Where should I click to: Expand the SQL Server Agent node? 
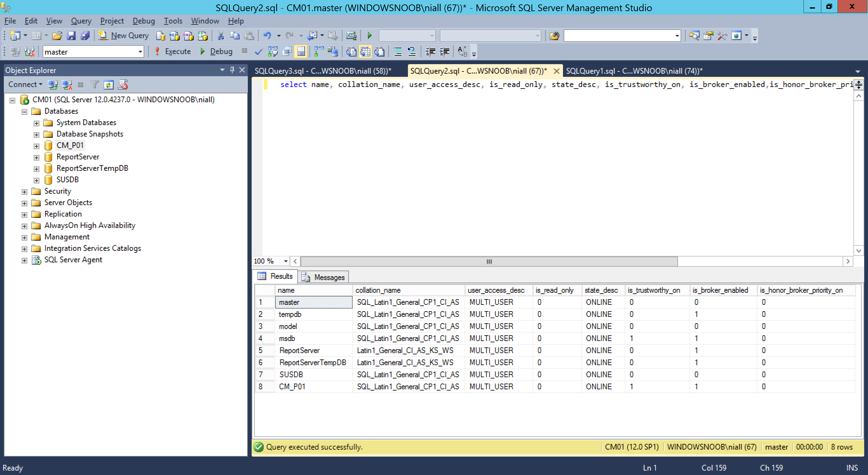[x=24, y=260]
